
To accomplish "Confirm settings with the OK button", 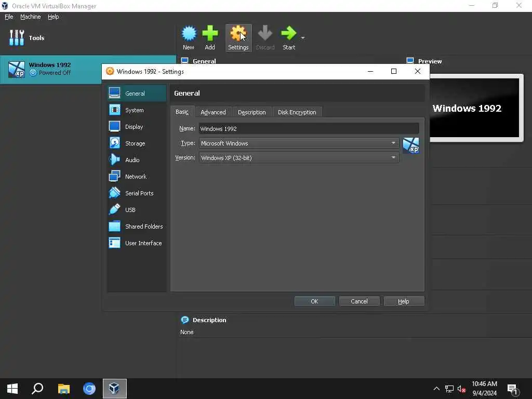I will tap(314, 301).
